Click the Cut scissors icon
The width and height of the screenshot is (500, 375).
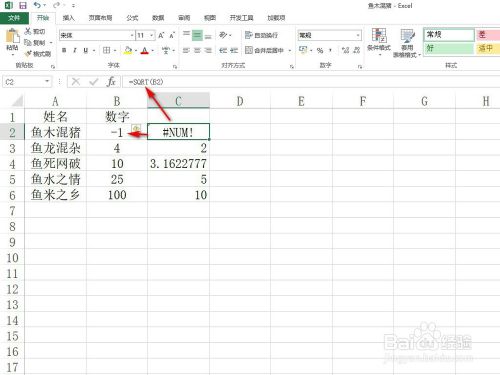point(28,31)
